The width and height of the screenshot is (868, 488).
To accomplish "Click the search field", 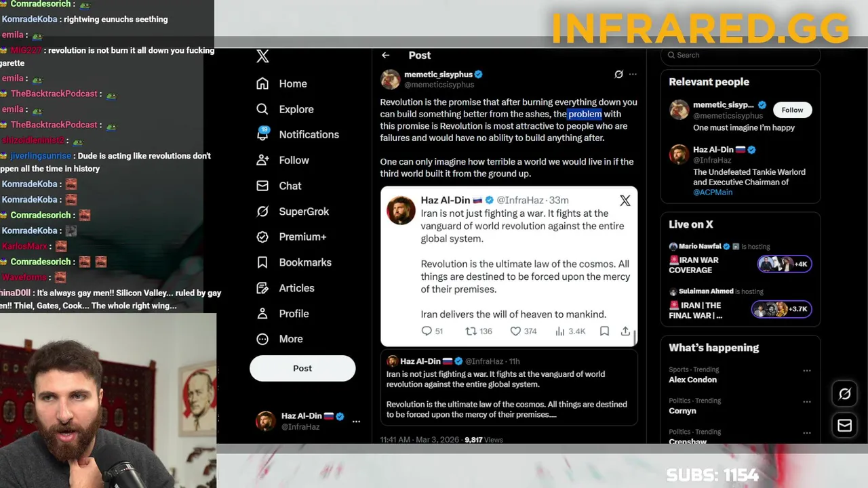I will [x=741, y=56].
